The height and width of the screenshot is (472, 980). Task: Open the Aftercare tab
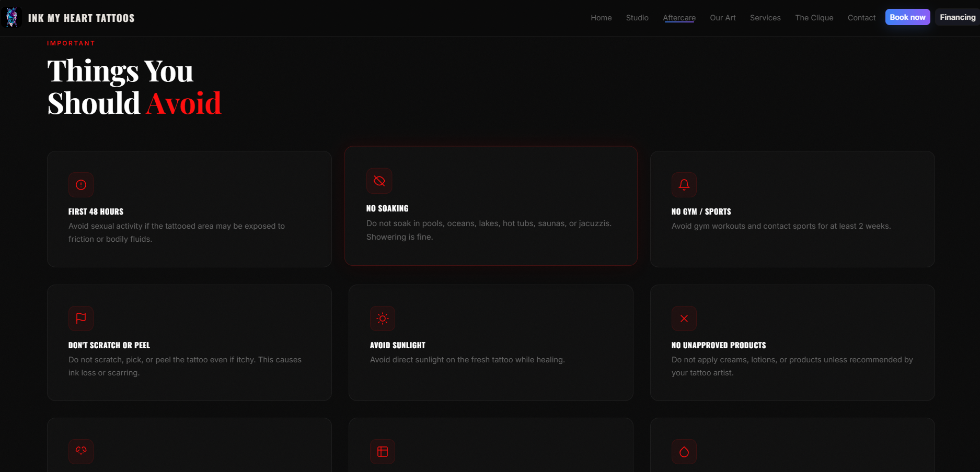click(679, 18)
